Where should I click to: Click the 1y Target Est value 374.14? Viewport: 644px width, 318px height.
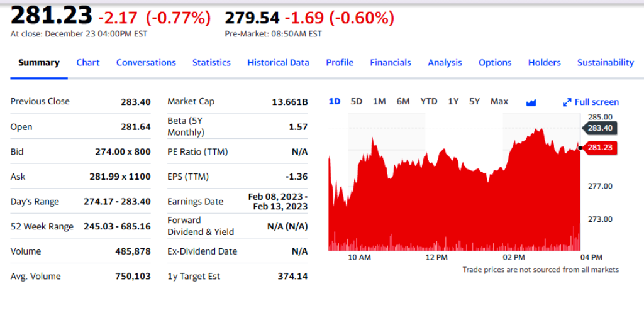292,277
